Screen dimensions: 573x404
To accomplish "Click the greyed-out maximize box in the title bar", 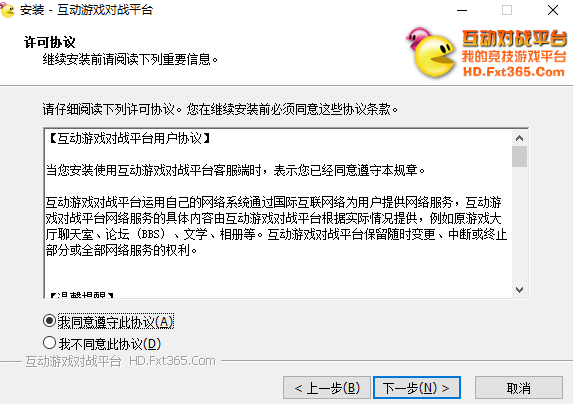I will [x=507, y=10].
